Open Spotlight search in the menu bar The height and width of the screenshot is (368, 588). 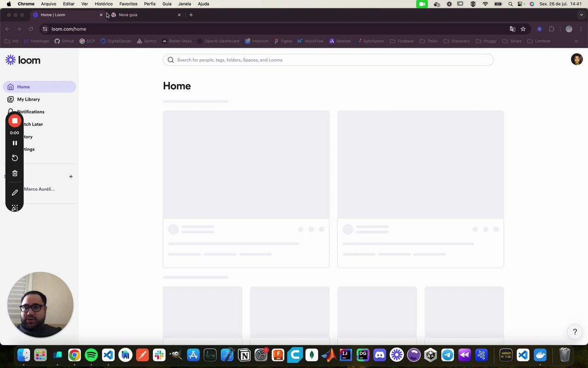coord(510,4)
